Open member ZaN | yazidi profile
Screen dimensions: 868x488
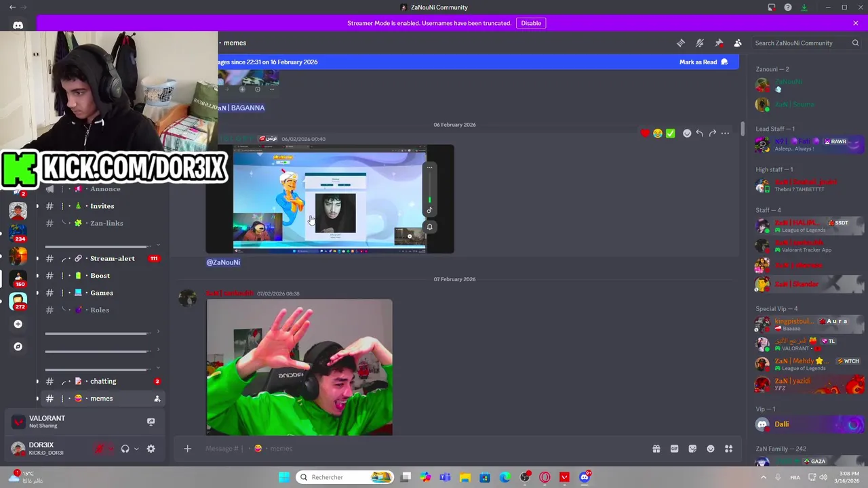point(809,384)
